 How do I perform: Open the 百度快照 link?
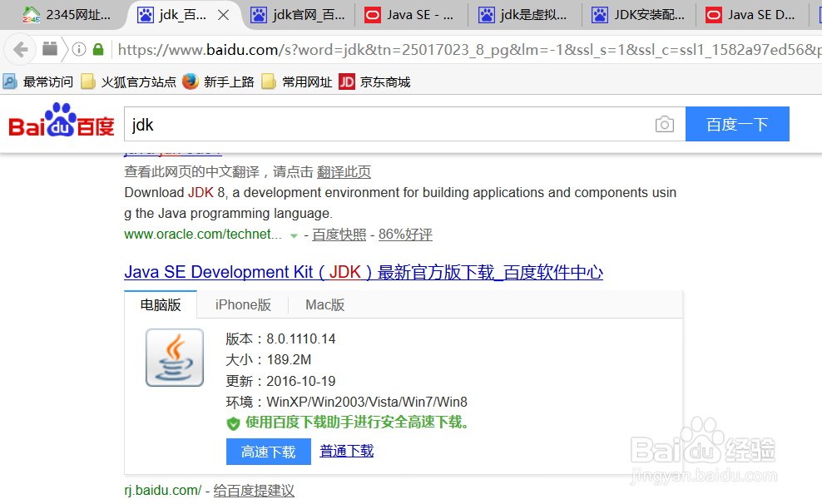(339, 235)
